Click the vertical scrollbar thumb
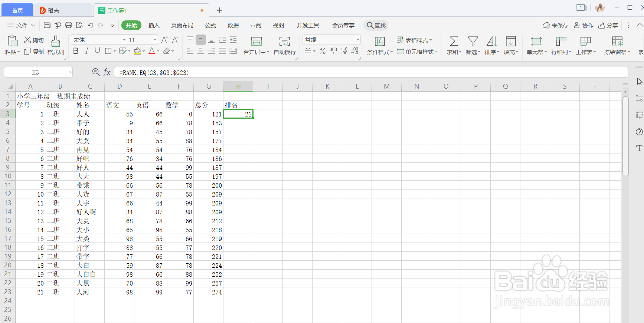The height and width of the screenshot is (323, 644). (625, 136)
